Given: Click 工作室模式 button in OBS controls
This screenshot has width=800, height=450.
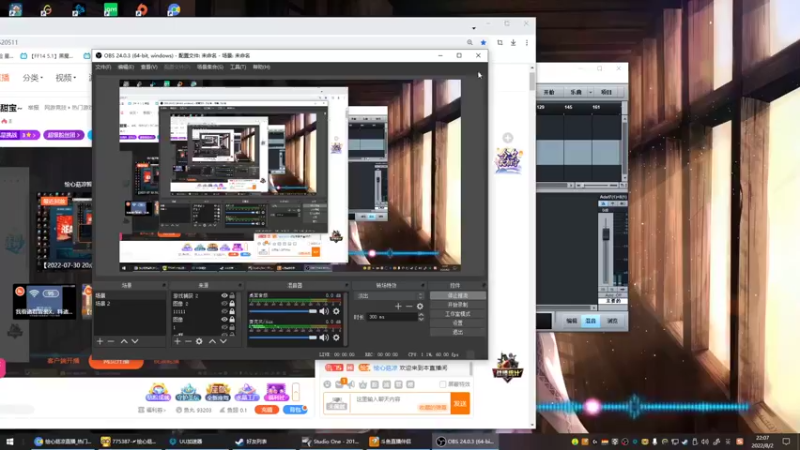Looking at the screenshot, I should (x=458, y=314).
